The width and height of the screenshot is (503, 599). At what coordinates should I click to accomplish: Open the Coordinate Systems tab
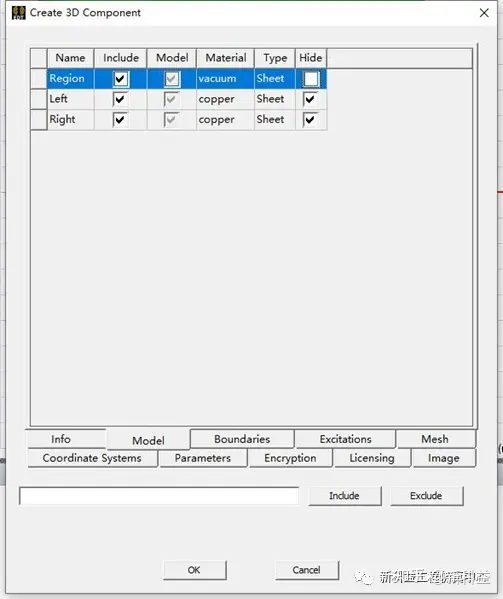[x=92, y=458]
